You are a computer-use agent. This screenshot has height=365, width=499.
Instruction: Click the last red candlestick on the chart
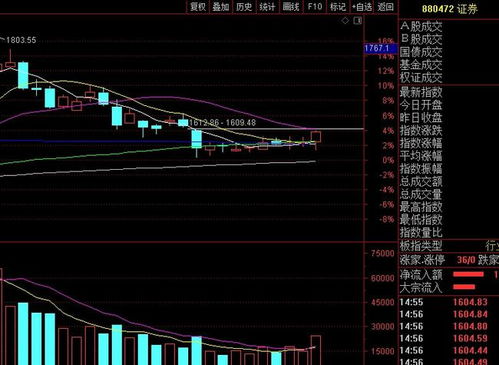coord(316,137)
